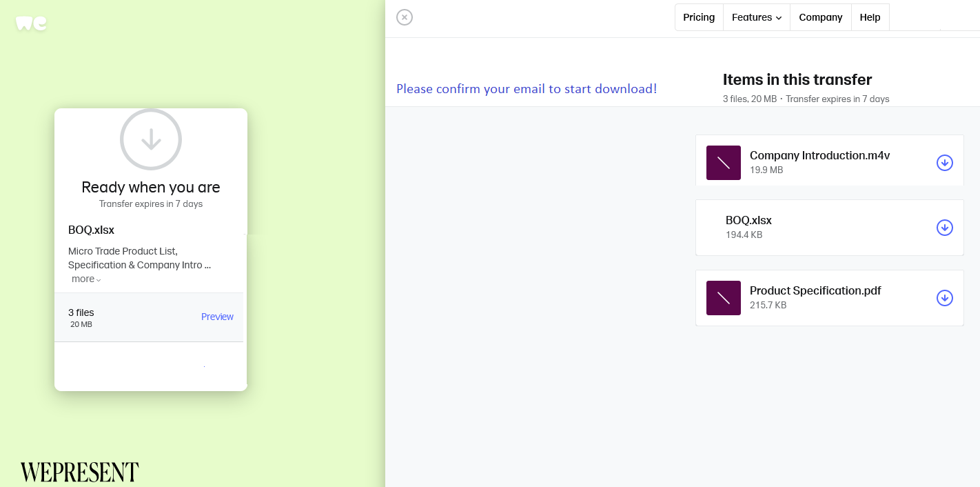The image size is (980, 487).
Task: Download Product Specification.pdf file
Action: click(944, 298)
